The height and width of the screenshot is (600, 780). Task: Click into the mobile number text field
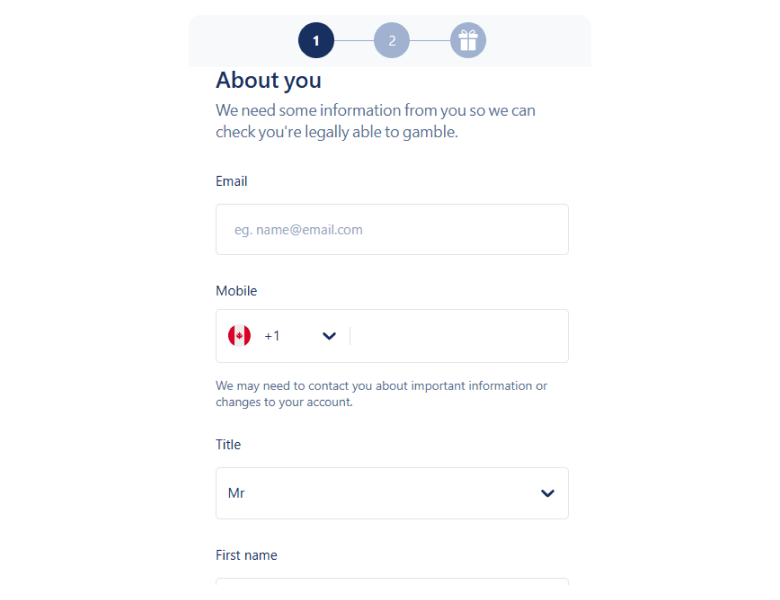(x=458, y=336)
